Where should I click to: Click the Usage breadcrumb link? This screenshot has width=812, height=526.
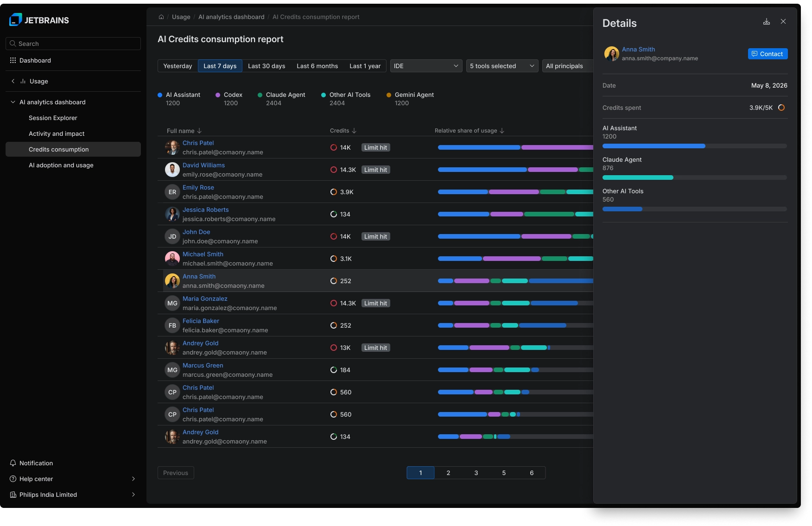[x=181, y=17]
